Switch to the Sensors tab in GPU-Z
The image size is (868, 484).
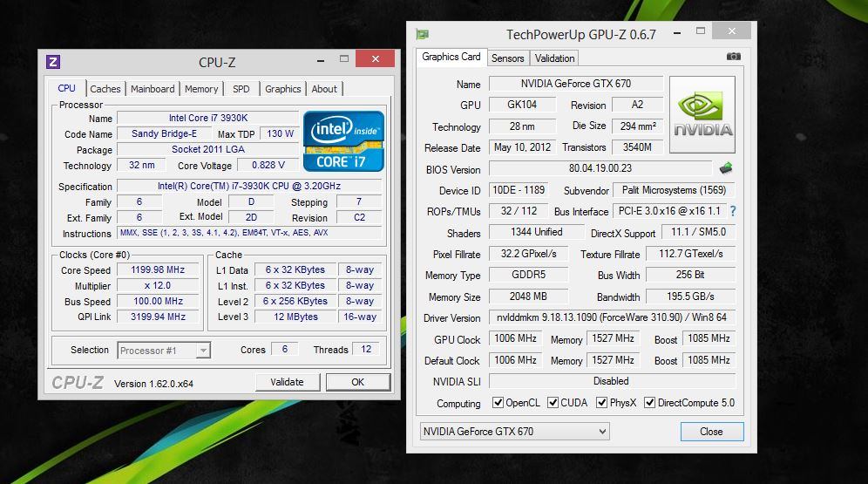coord(507,58)
